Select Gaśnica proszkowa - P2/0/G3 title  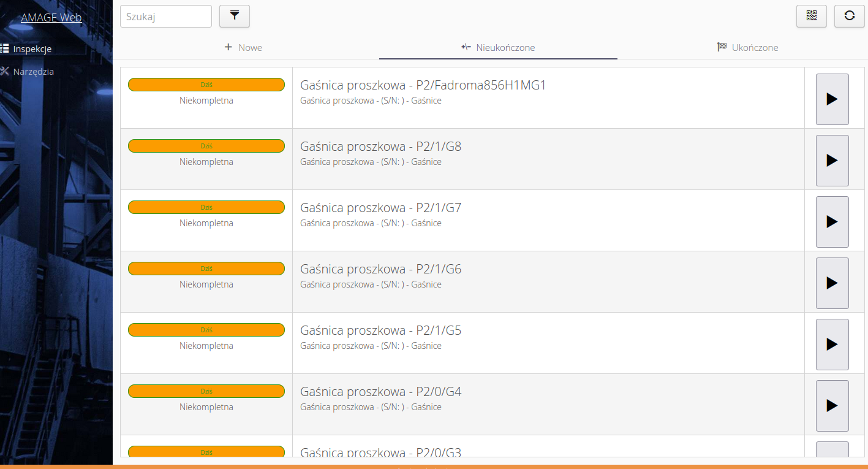(x=381, y=452)
